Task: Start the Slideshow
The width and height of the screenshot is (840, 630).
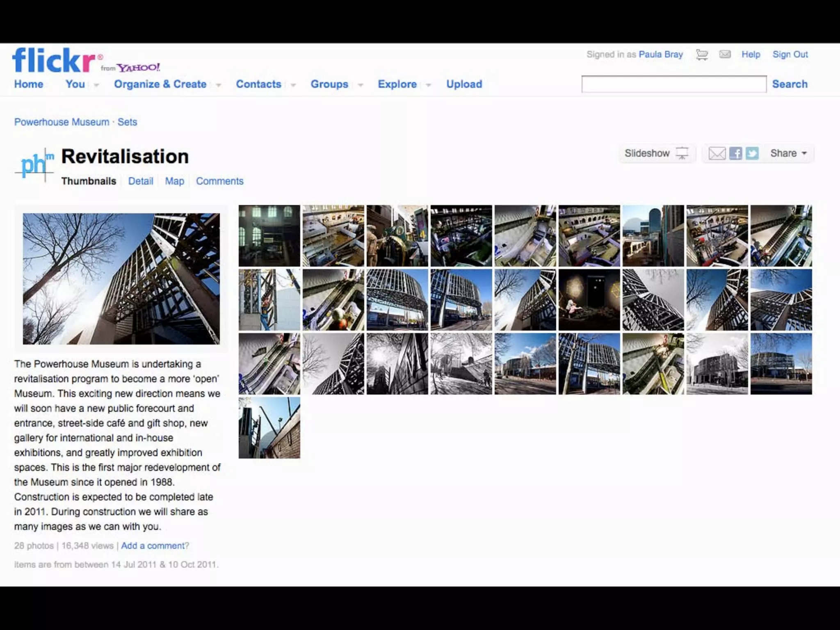Action: click(x=656, y=153)
